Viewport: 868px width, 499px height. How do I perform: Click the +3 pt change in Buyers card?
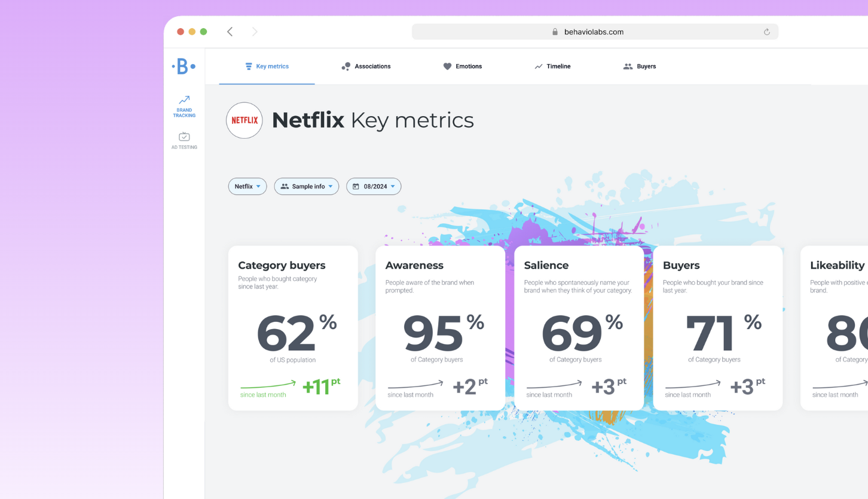pyautogui.click(x=747, y=387)
